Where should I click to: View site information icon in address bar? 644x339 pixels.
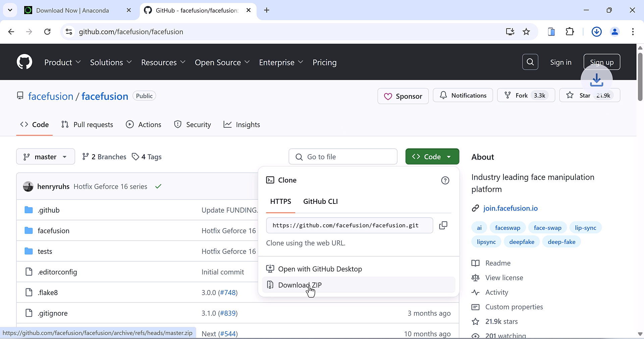[x=69, y=32]
